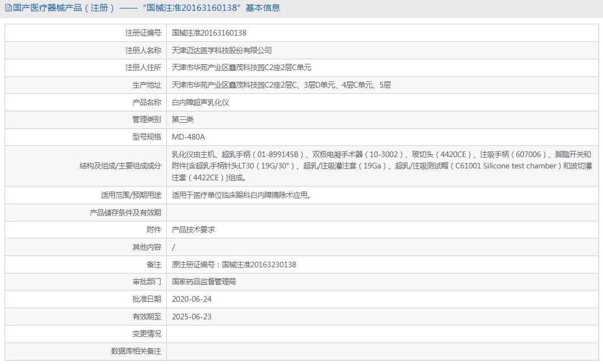Image resolution: width=603 pixels, height=364 pixels.
Task: Click the 型号规格 label
Action: (x=147, y=137)
